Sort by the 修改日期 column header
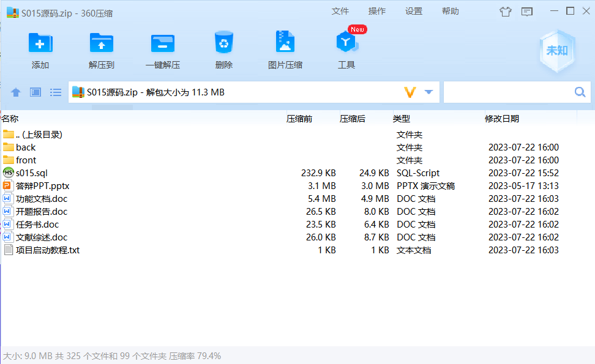The height and width of the screenshot is (364, 595). coord(502,119)
